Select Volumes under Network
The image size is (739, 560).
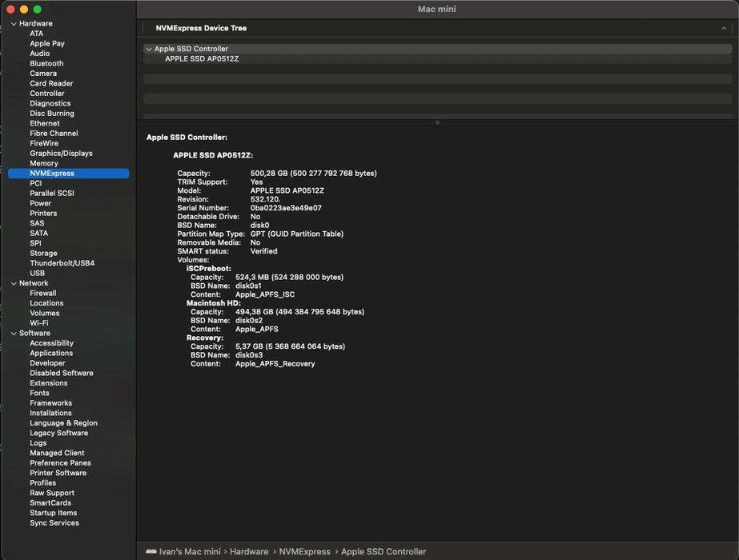[45, 314]
